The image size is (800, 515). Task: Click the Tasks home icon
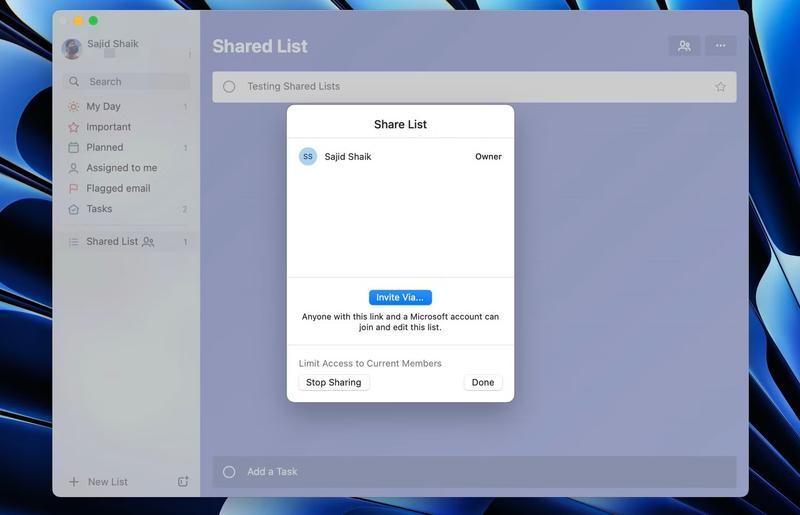[73, 209]
